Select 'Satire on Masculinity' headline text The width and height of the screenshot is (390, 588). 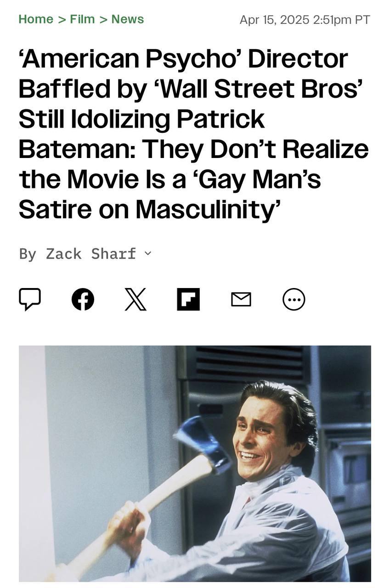tap(150, 208)
